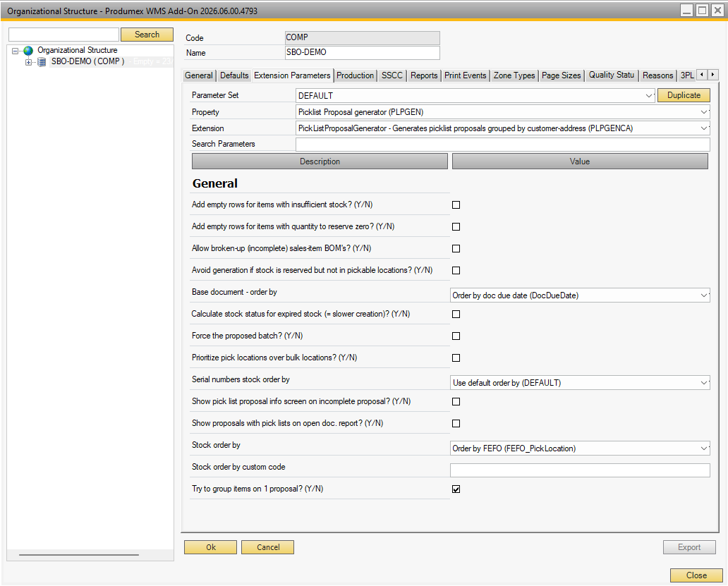Click the General section heading
Screen dimensions: 728x586
click(x=215, y=183)
